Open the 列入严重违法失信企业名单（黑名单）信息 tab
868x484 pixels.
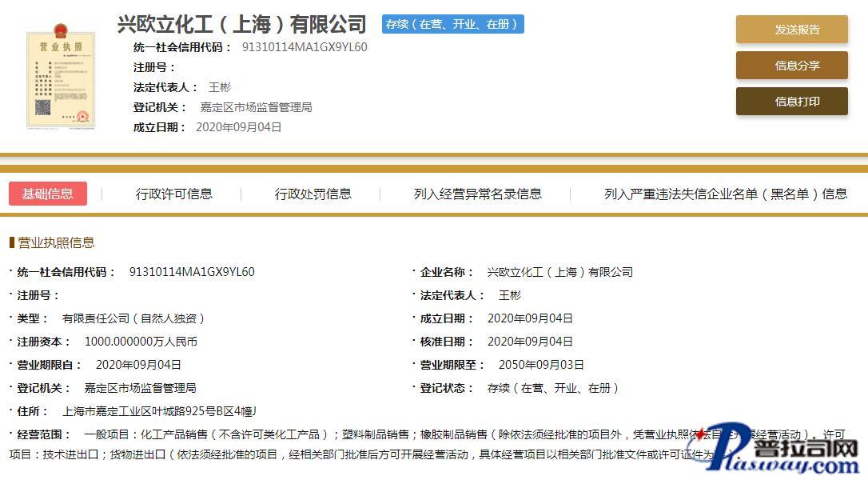click(x=726, y=194)
